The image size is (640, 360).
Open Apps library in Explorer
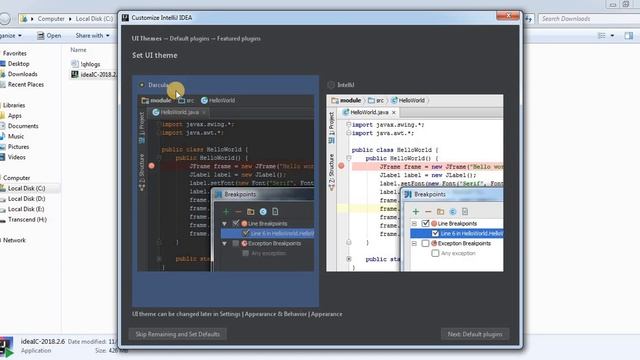14,116
